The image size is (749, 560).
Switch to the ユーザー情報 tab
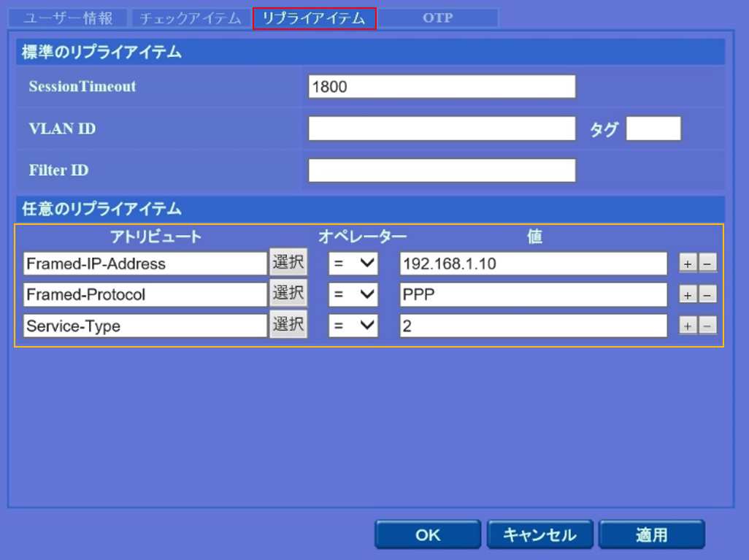coord(68,18)
